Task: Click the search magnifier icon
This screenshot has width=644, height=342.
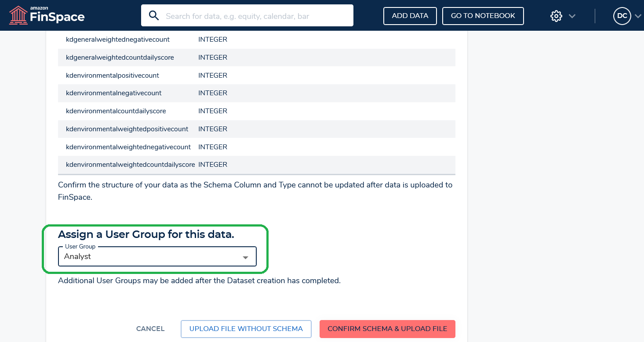Action: coord(153,16)
